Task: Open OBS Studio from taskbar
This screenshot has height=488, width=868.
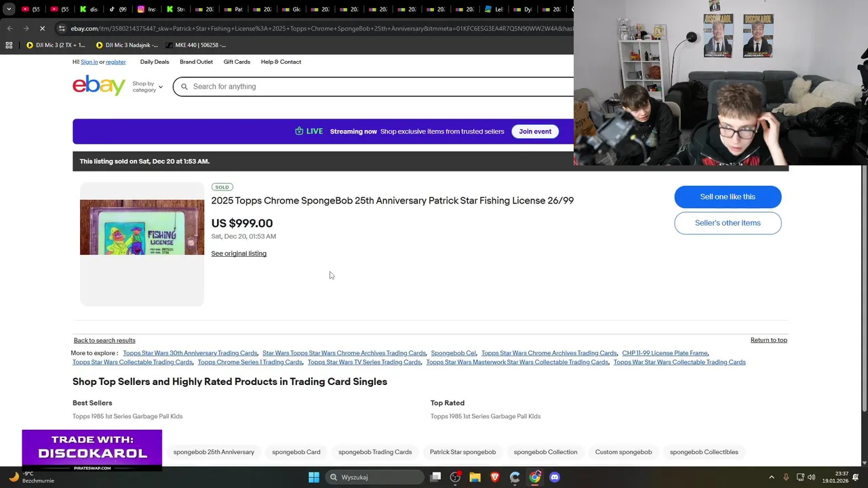Action: tap(456, 477)
